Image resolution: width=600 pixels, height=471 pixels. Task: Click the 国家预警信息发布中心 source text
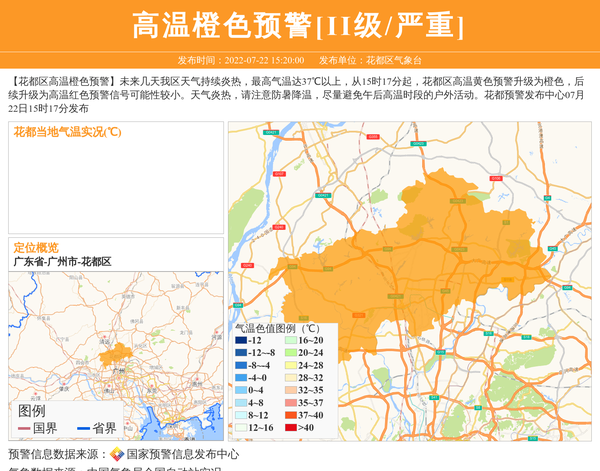(x=182, y=454)
